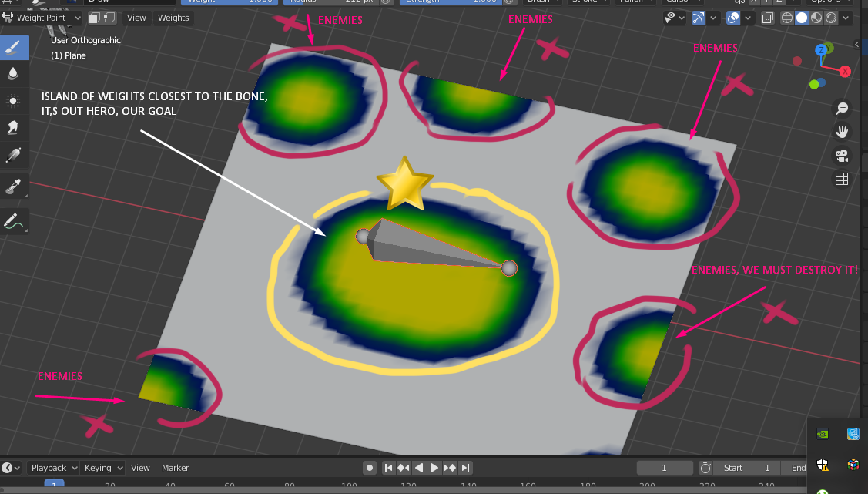The width and height of the screenshot is (868, 494).
Task: Select the Smear weight tool
Action: tap(13, 128)
